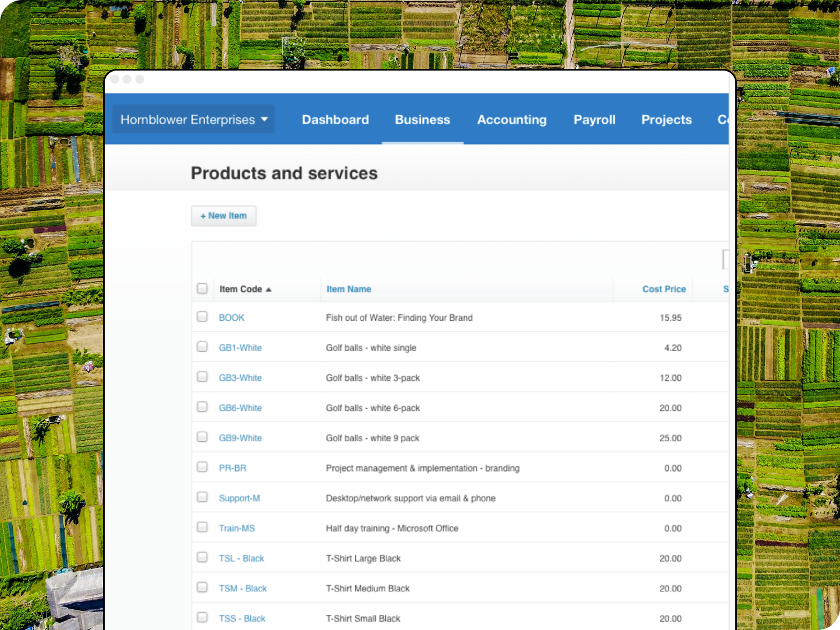Screen dimensions: 840x630
Task: Tick the checkbox for GB3-White row
Action: (x=202, y=377)
